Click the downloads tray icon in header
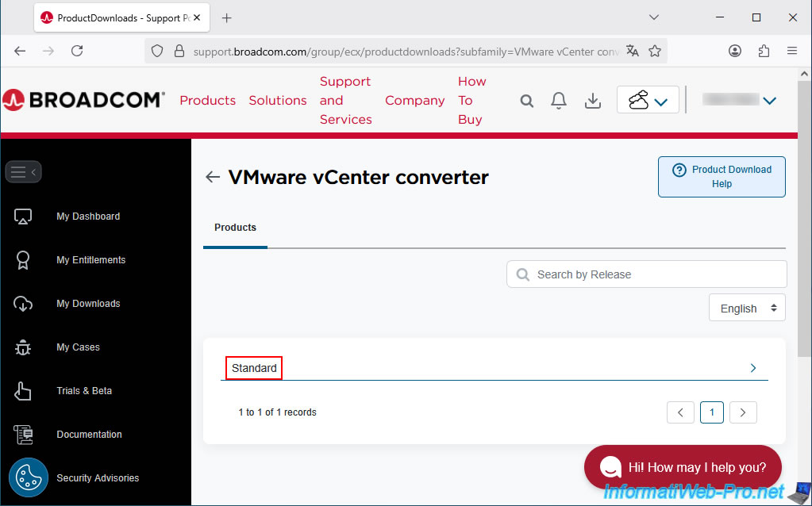Image resolution: width=812 pixels, height=506 pixels. click(592, 101)
